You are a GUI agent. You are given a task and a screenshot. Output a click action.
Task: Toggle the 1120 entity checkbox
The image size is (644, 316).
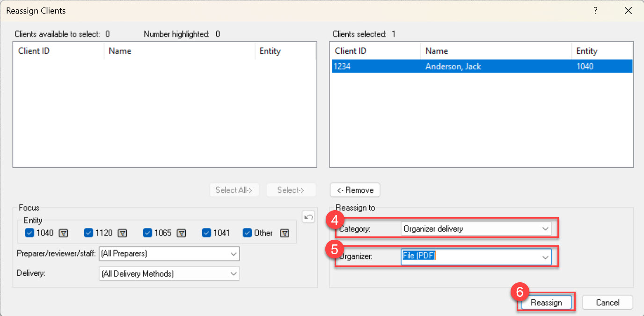click(88, 233)
